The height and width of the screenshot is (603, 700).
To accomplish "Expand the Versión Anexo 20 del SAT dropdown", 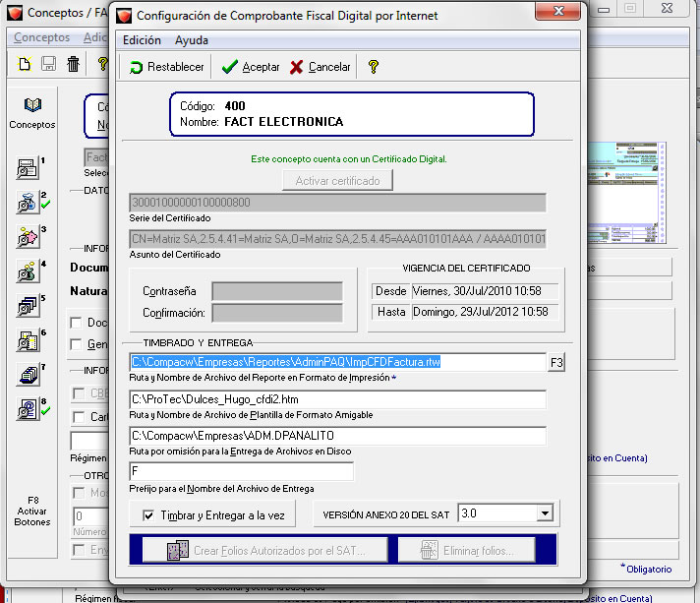I will tap(545, 513).
